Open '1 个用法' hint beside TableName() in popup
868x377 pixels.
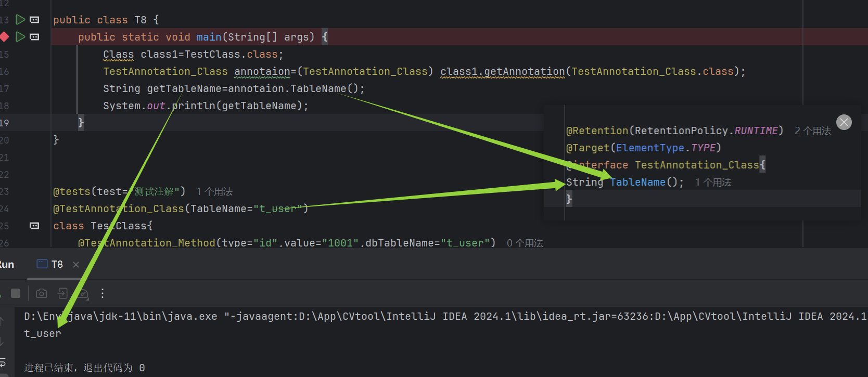[x=713, y=183]
